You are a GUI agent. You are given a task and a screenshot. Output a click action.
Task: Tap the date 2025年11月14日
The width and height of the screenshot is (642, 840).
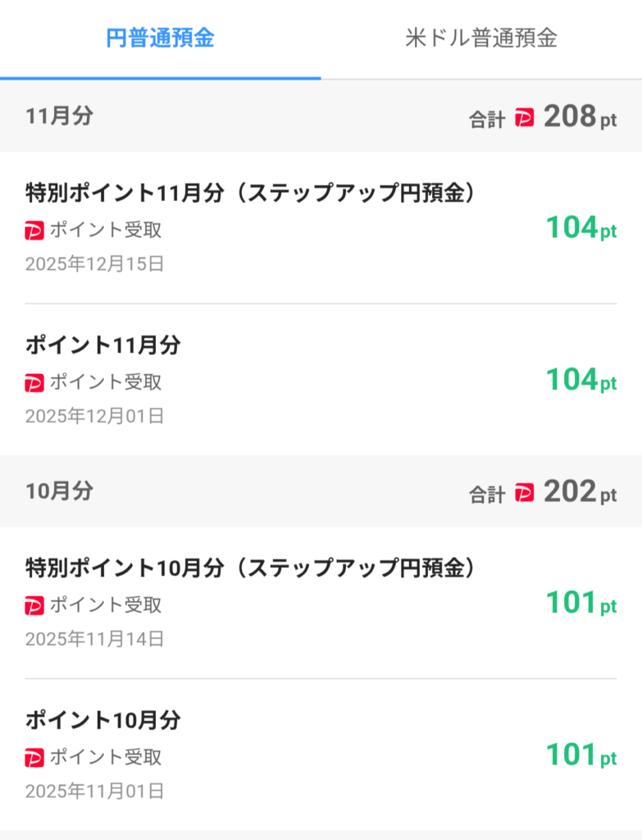pyautogui.click(x=94, y=639)
